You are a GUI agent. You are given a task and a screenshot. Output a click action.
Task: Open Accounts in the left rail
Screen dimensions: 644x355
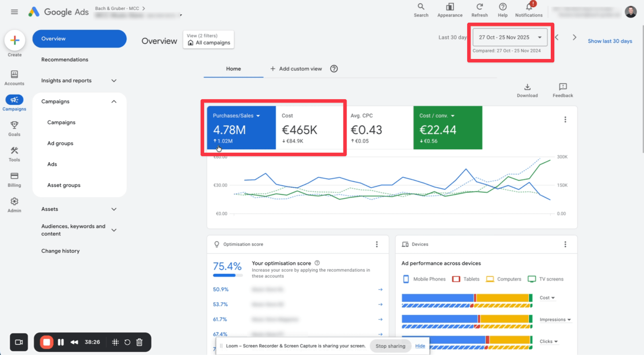coord(14,78)
